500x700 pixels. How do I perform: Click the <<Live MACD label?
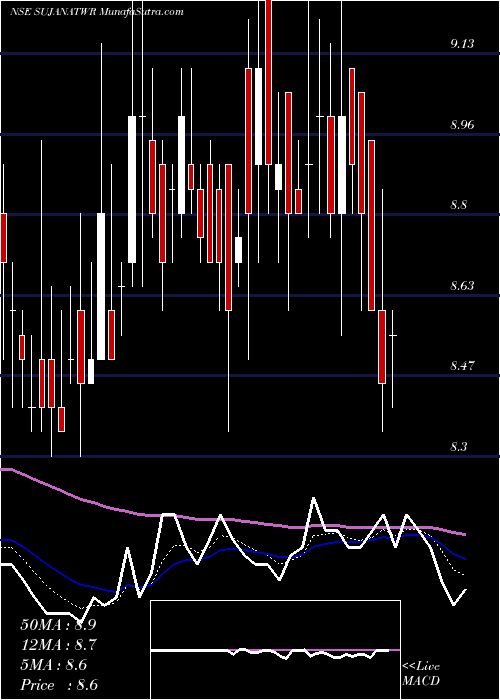(x=421, y=674)
